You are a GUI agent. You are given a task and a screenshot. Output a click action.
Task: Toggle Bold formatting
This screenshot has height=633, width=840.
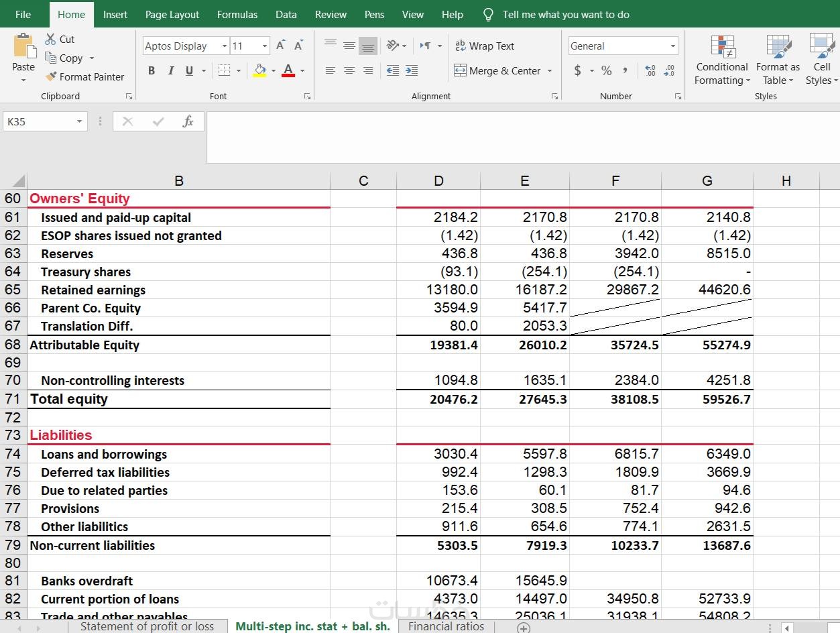pos(152,70)
